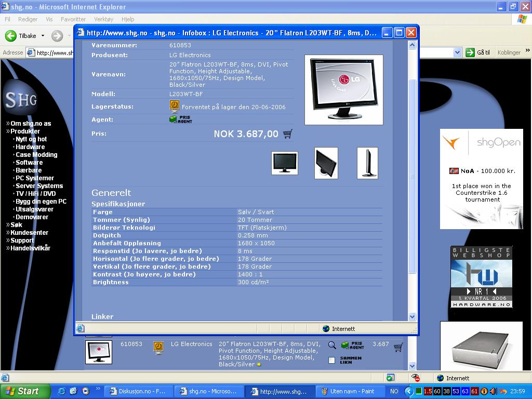Open the Verktøy menu
Image resolution: width=532 pixels, height=399 pixels.
coord(104,19)
